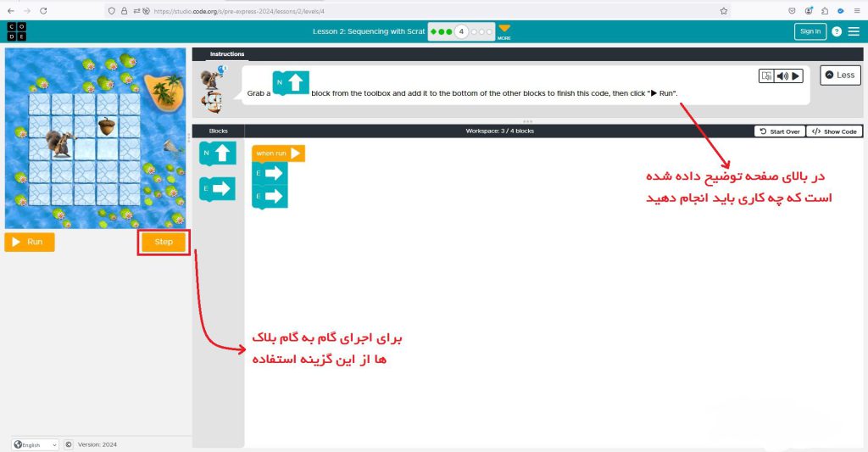This screenshot has width=868, height=452.
Task: Click the N block image in instructions text
Action: click(291, 82)
